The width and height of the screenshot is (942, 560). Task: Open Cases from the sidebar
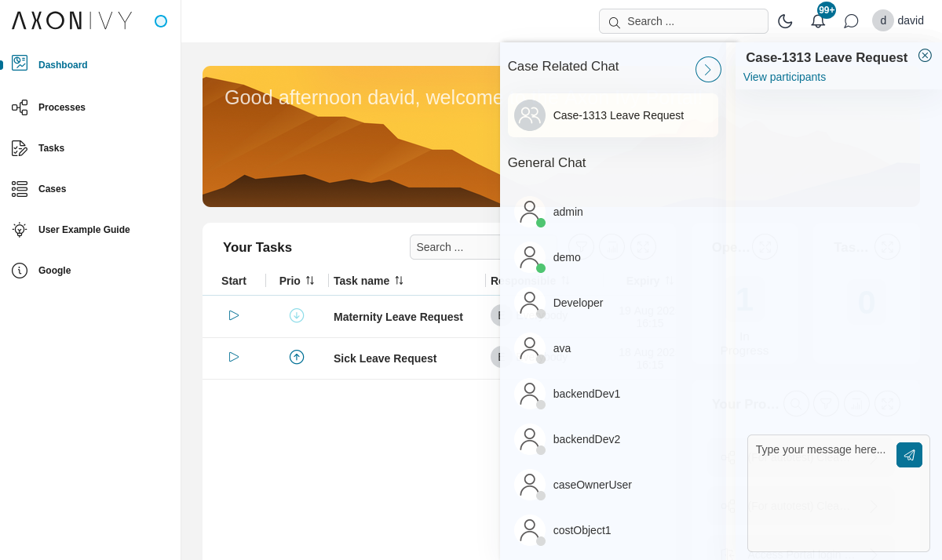click(x=52, y=189)
